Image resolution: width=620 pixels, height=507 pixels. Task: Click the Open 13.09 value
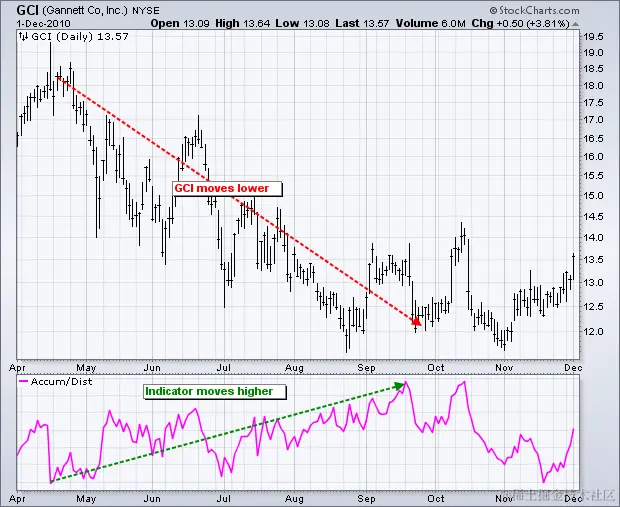pos(180,23)
